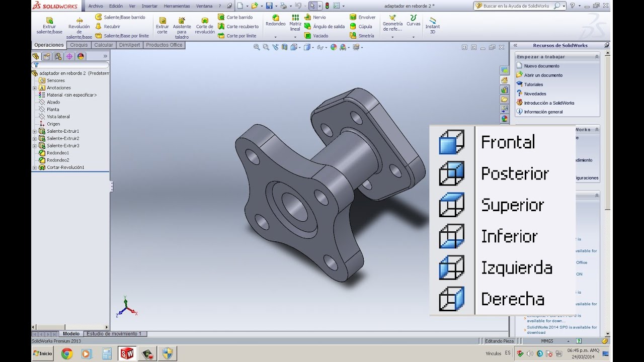Open Novedades link
The image size is (644, 362).
click(535, 94)
